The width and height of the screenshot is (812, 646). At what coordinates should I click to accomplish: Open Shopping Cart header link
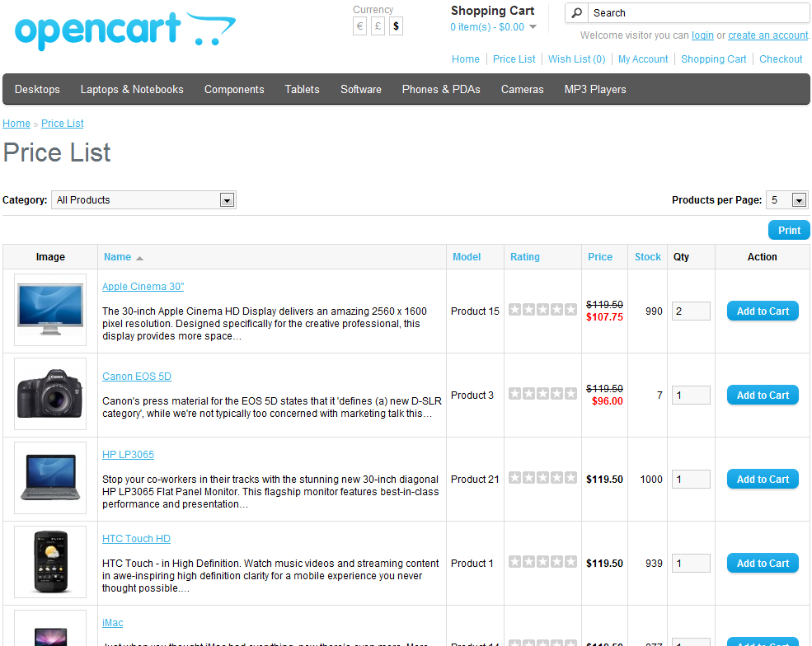tap(714, 59)
